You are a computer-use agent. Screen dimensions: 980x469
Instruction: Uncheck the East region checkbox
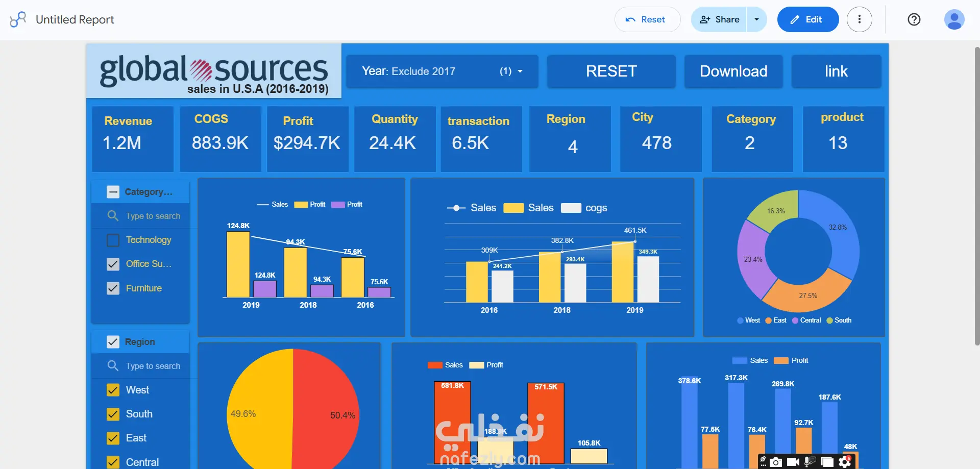click(x=113, y=438)
